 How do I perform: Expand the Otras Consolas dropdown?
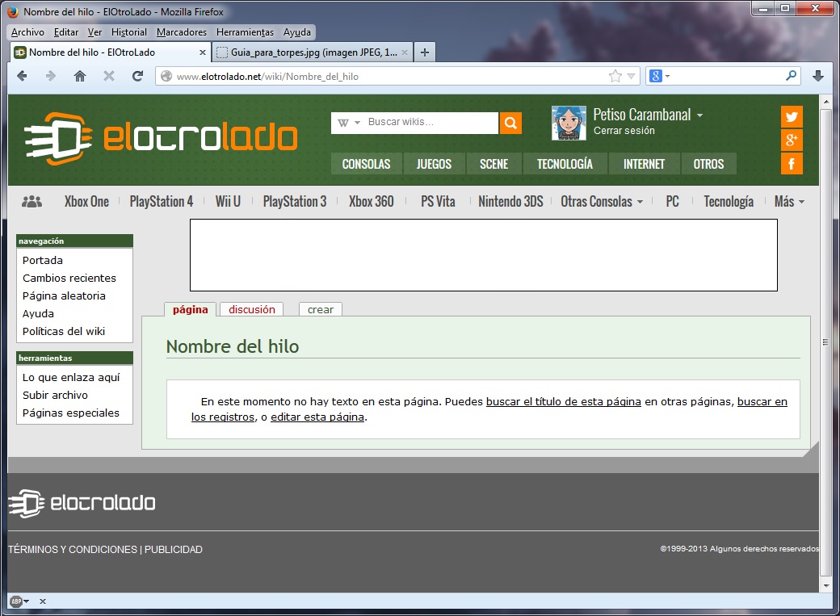[x=640, y=202]
